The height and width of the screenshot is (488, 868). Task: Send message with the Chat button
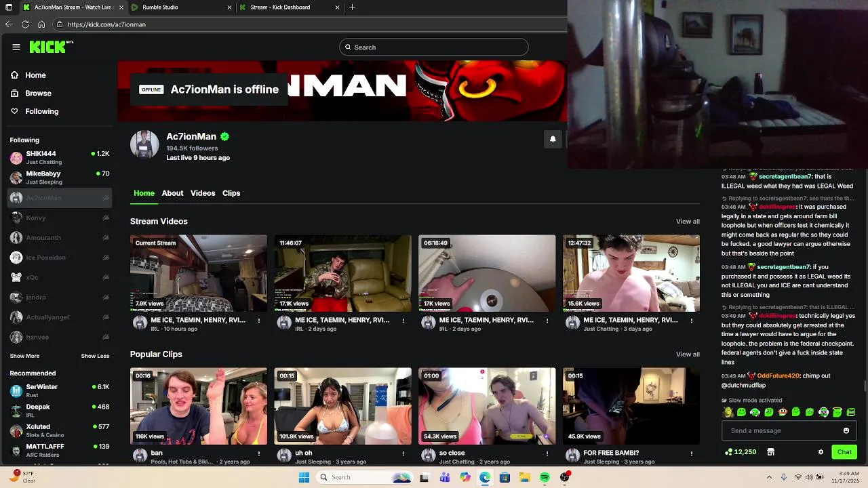(x=844, y=452)
